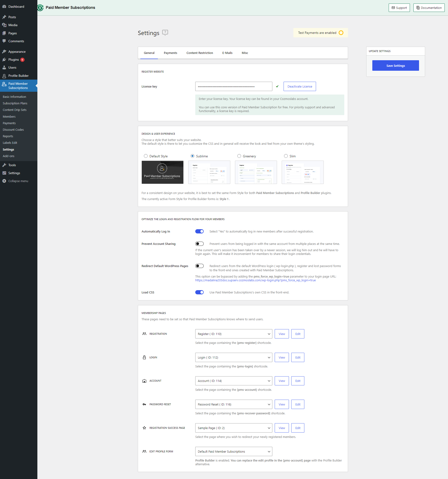The height and width of the screenshot is (479, 448).
Task: Select the Slim style radio button
Action: pos(286,156)
